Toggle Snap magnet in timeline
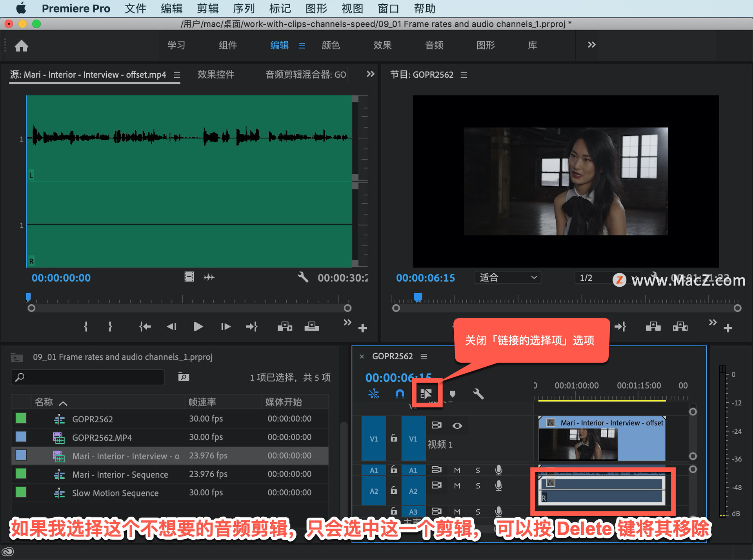 [x=400, y=394]
